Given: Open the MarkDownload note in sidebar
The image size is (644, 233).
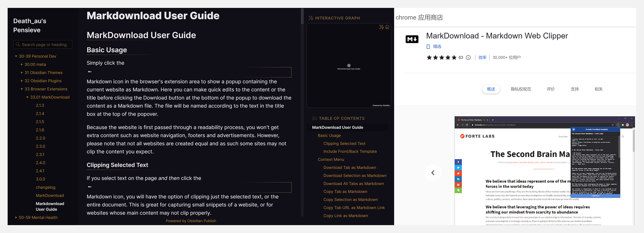Looking at the screenshot, I should coord(50,195).
